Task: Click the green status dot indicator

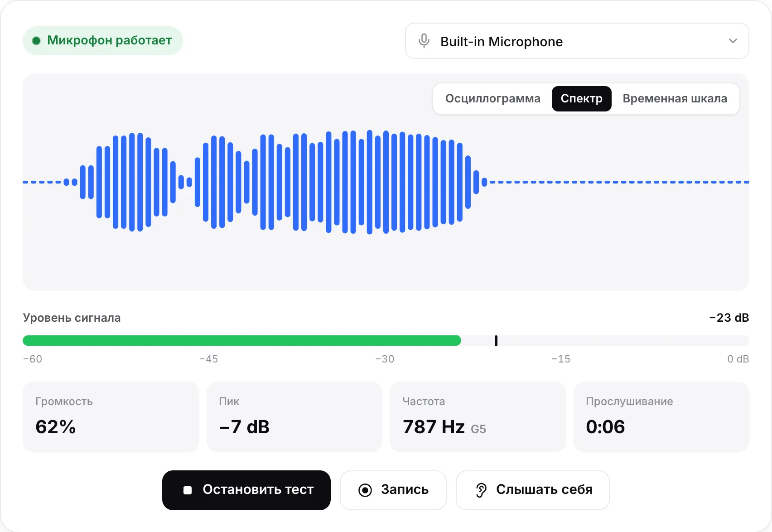Action: [36, 41]
